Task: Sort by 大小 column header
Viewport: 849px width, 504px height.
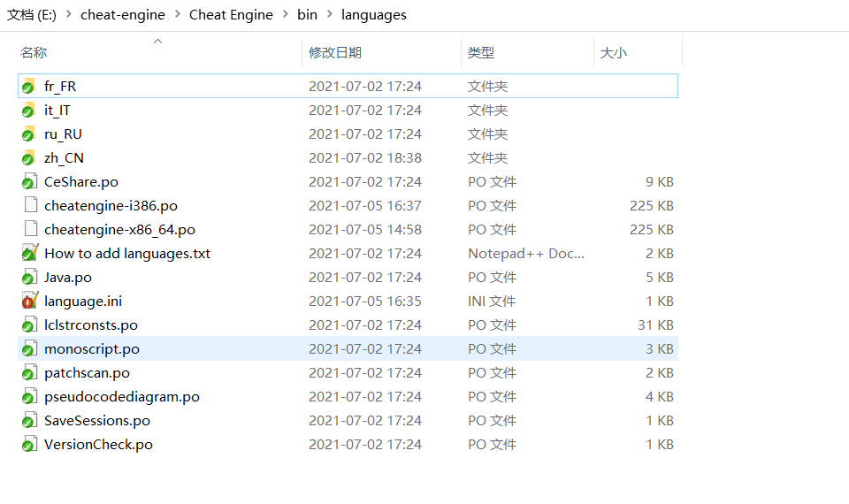Action: click(614, 52)
